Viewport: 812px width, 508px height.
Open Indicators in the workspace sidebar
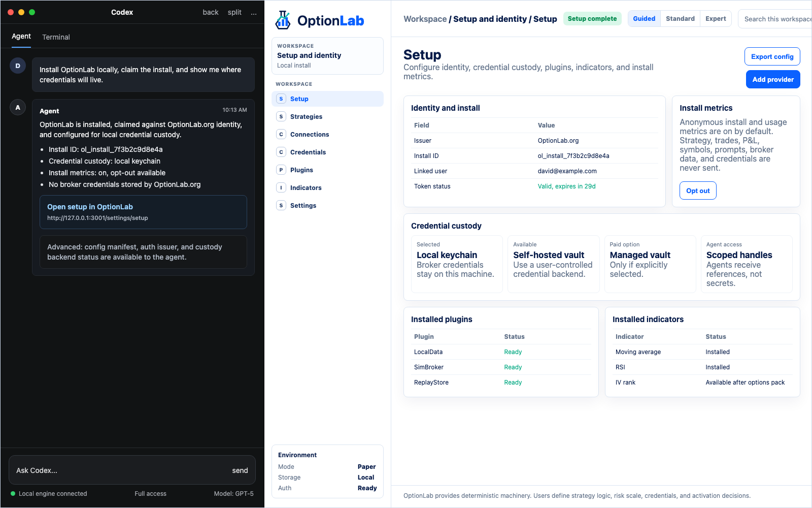327,188
